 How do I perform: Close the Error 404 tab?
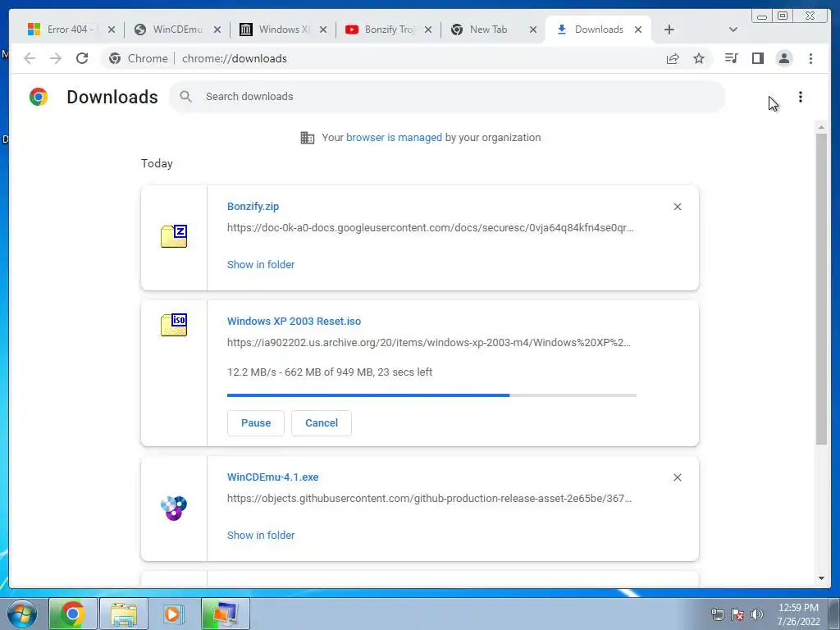[112, 30]
